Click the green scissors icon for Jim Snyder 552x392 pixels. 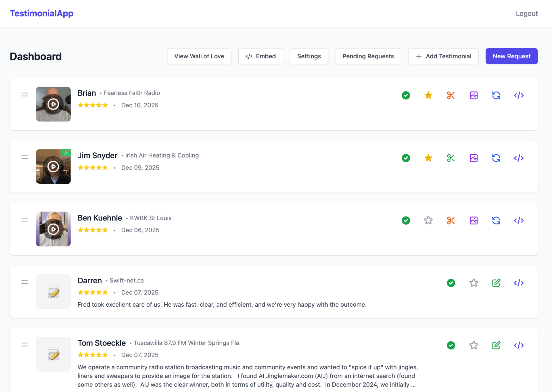[451, 158]
